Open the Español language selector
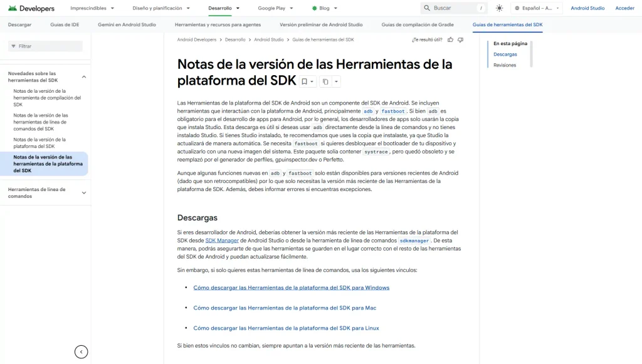Viewport: 642px width, 364px height. [x=537, y=8]
